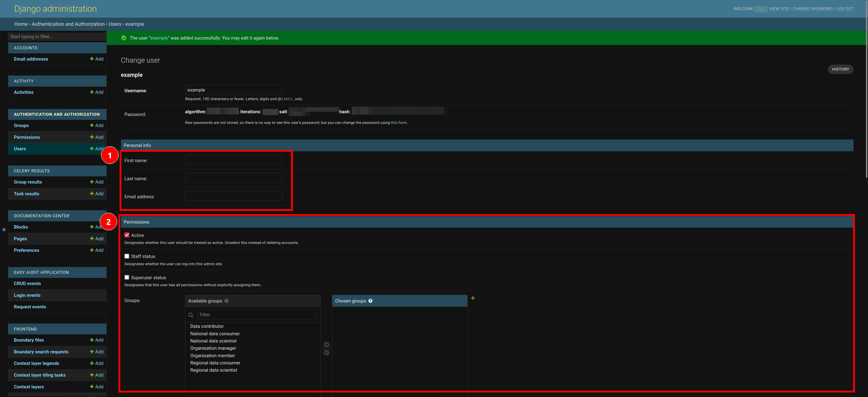
Task: Add a new Group result
Action: [x=97, y=182]
